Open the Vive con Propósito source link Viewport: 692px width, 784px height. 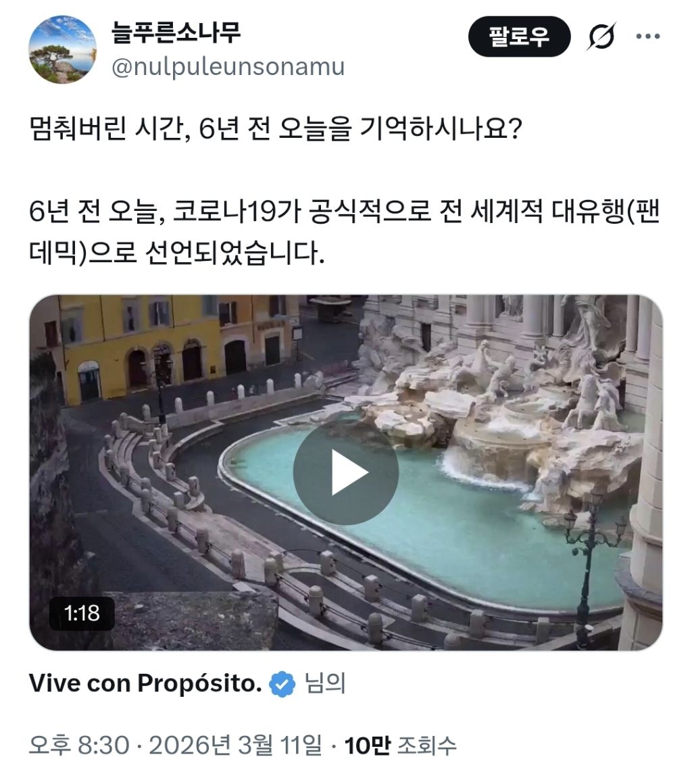145,683
